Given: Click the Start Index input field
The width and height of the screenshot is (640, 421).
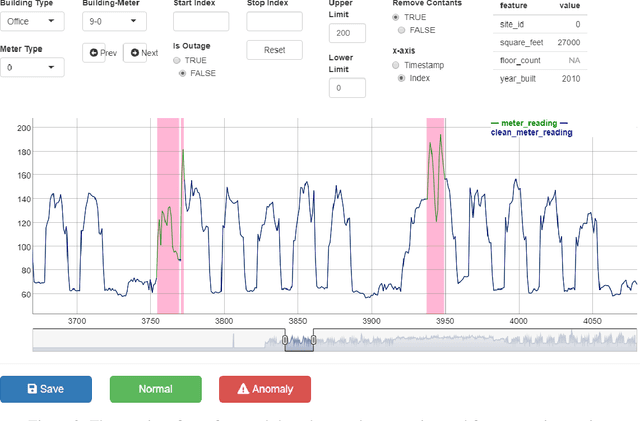Looking at the screenshot, I should [x=200, y=21].
